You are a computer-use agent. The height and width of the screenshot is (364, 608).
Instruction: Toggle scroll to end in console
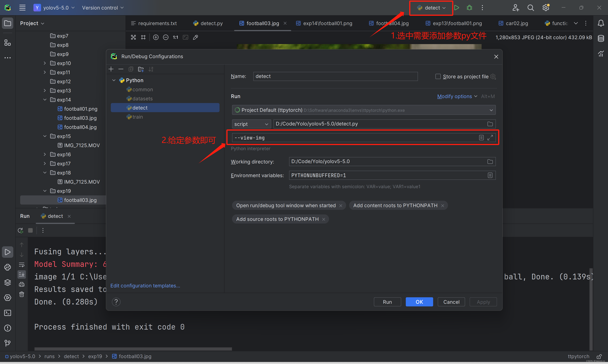point(22,274)
